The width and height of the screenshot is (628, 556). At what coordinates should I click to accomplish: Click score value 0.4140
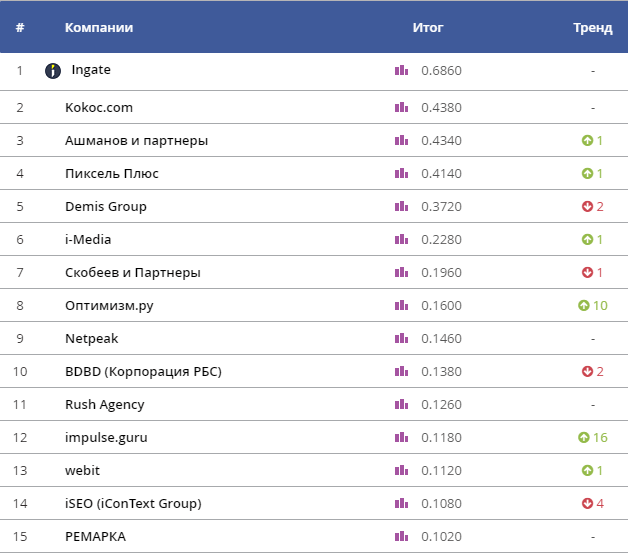click(x=441, y=173)
